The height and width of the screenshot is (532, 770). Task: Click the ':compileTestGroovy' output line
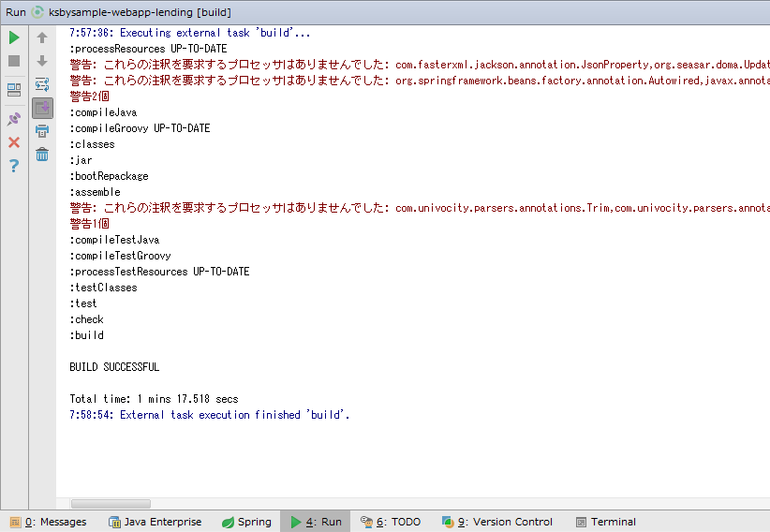(x=120, y=256)
